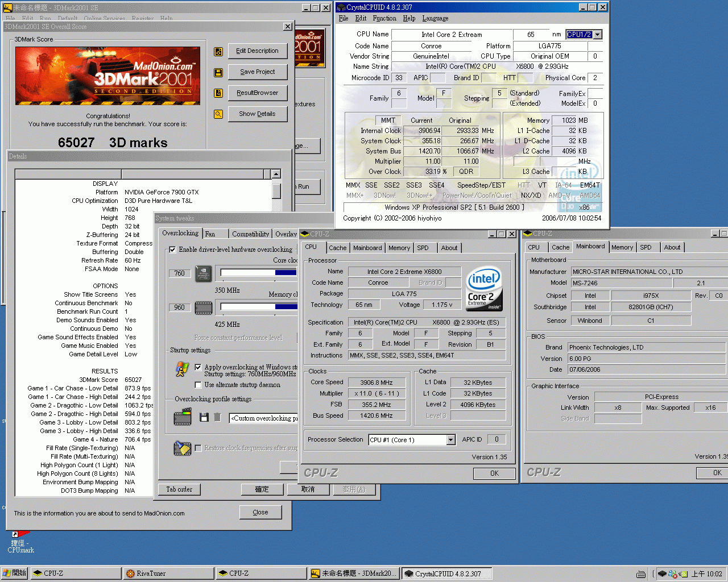This screenshot has height=582, width=728.
Task: Switch to the Overlay tab in System tweaks
Action: coord(286,234)
